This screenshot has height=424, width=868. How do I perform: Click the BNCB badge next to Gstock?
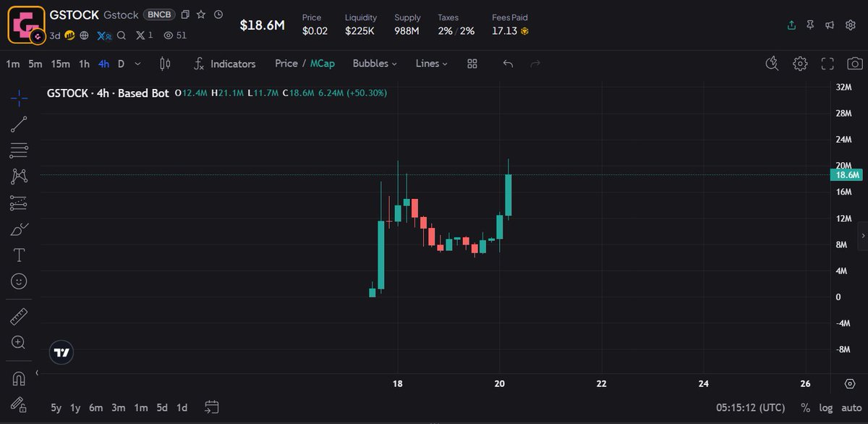(160, 14)
